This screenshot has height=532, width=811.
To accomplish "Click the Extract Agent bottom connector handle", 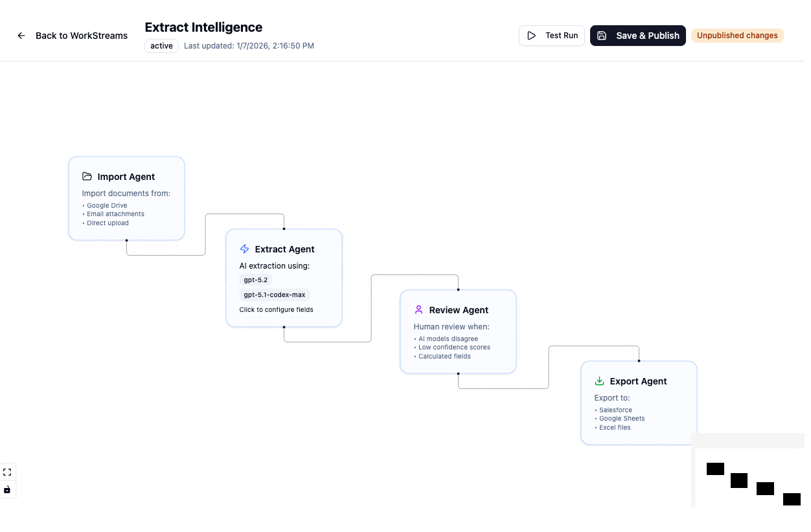I will (x=284, y=327).
